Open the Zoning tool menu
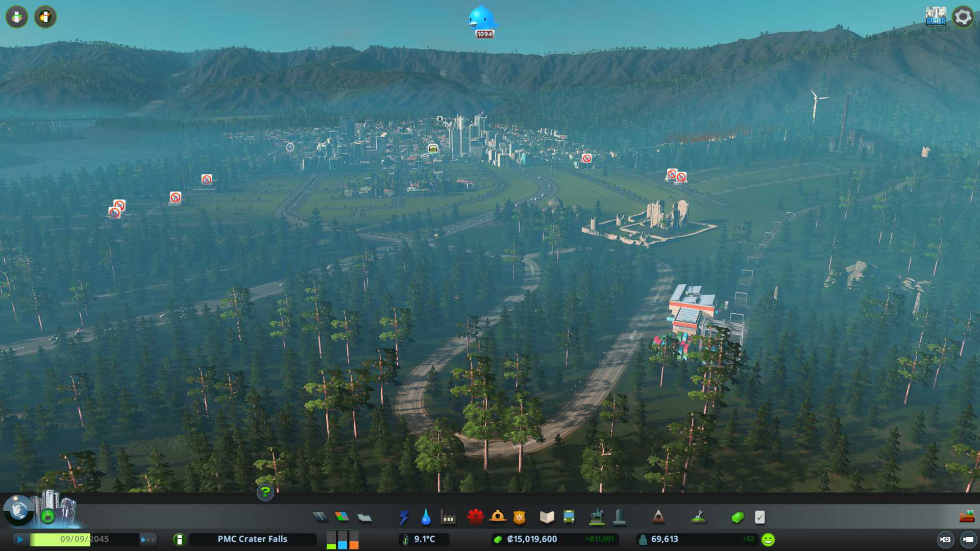980x551 pixels. (342, 517)
